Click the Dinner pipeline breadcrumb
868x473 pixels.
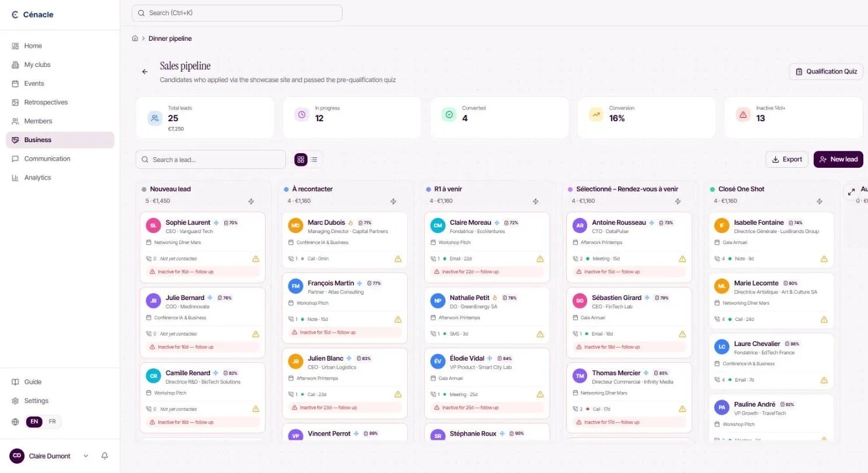[x=170, y=38]
